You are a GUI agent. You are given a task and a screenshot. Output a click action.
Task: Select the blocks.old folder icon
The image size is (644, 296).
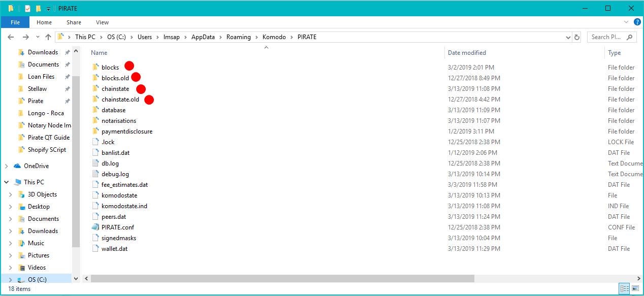[x=96, y=78]
